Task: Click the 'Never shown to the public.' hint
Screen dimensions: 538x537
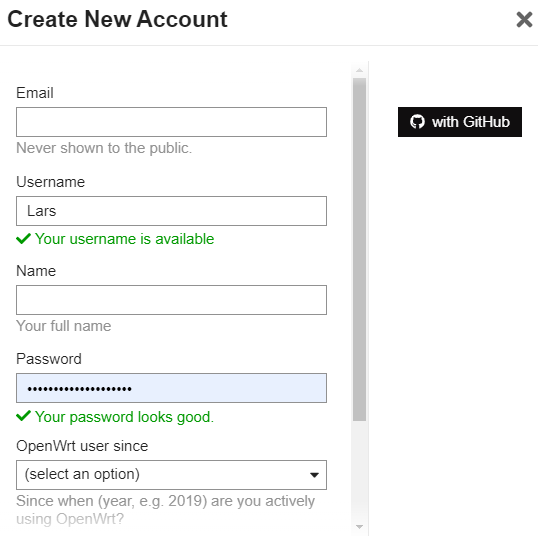Action: [104, 148]
